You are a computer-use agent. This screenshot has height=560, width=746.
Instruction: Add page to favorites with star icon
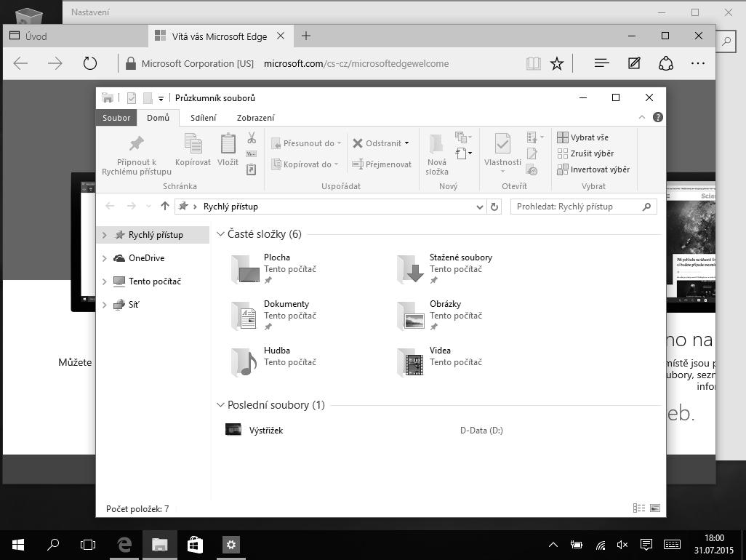coord(557,63)
